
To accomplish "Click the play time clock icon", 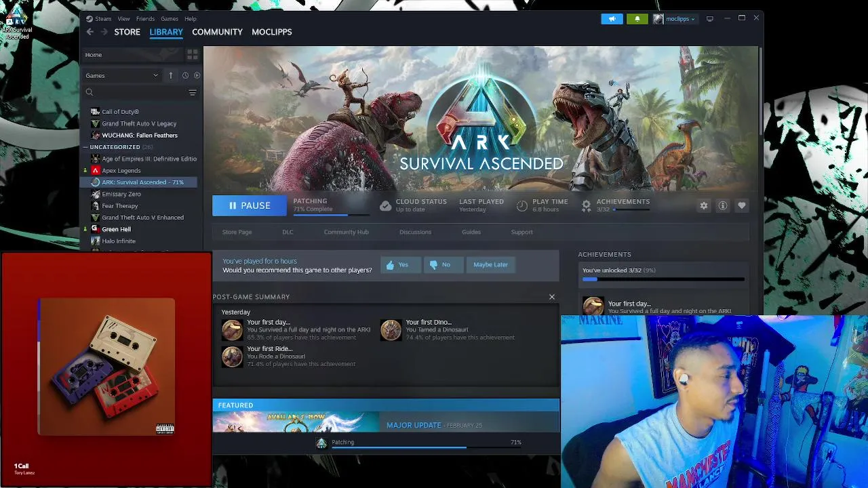I will coord(521,206).
